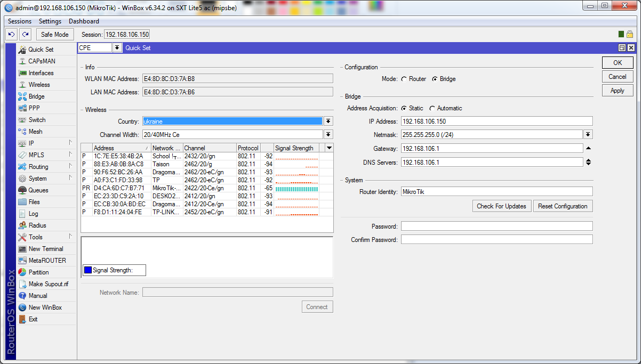Select Bridge mode radio button
The width and height of the screenshot is (641, 364).
(x=435, y=79)
